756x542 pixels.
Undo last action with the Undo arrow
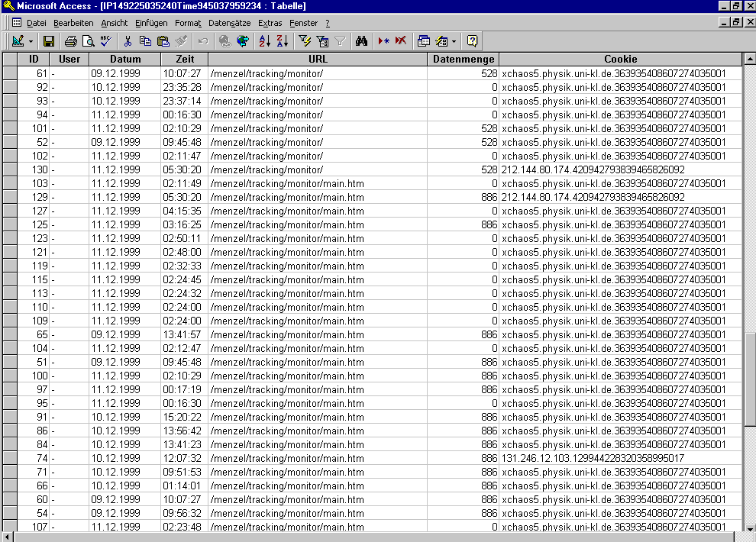coord(203,41)
